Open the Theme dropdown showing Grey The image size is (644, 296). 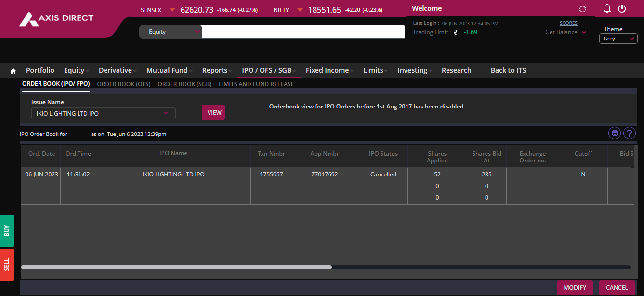tap(618, 39)
